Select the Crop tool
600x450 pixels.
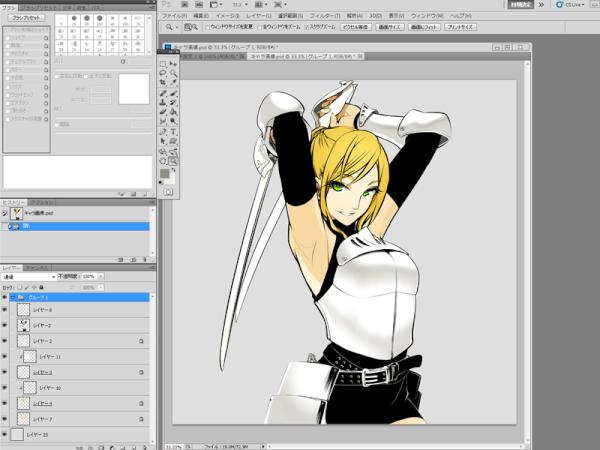pyautogui.click(x=163, y=82)
